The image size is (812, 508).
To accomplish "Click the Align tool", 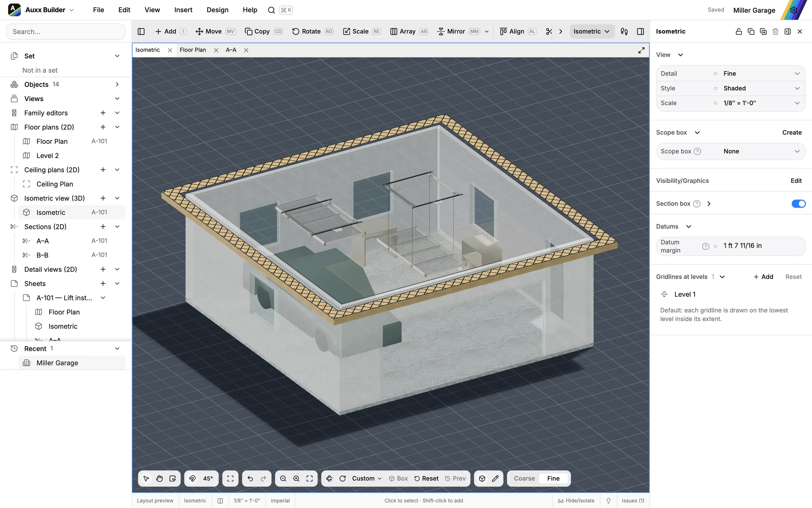I will (x=518, y=31).
